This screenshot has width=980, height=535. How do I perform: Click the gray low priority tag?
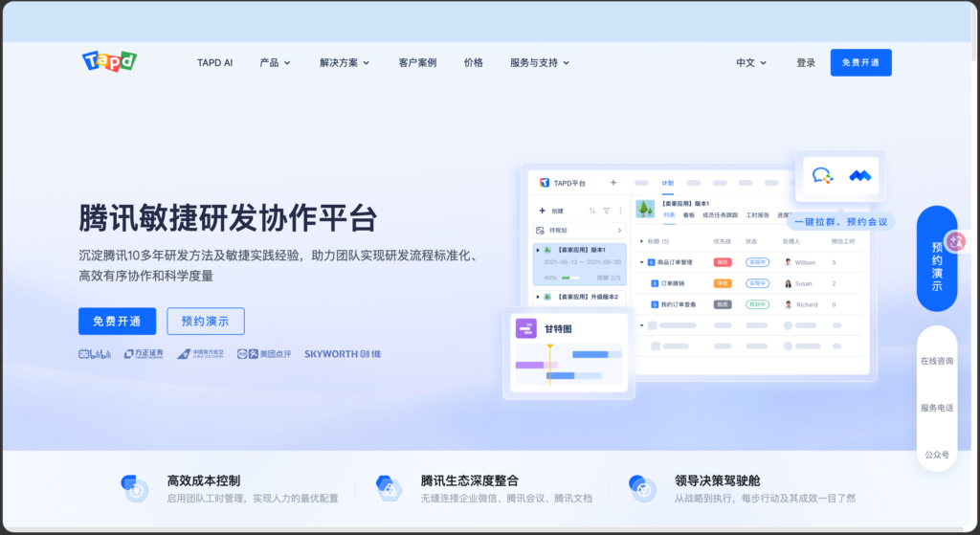(x=723, y=304)
